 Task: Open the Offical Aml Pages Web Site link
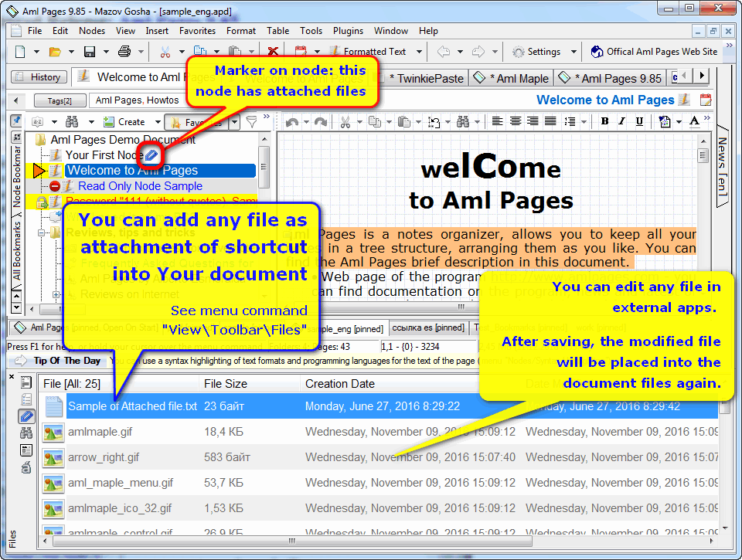[655, 52]
